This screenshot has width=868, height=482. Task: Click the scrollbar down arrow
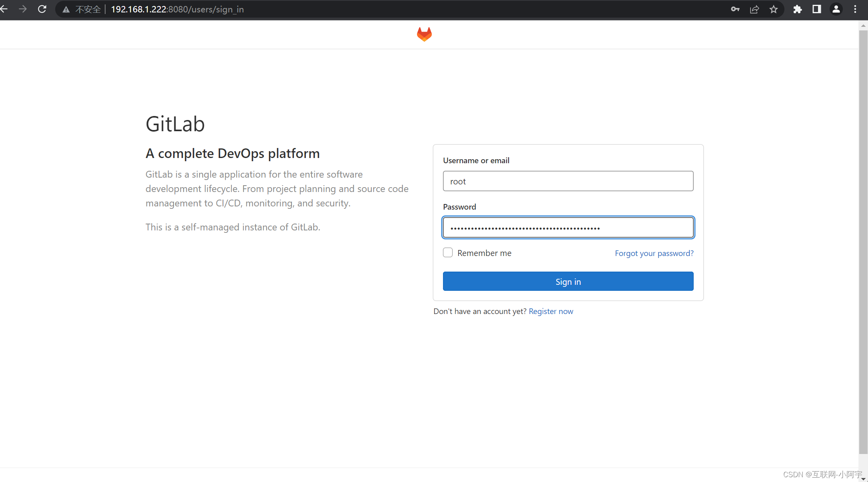863,478
